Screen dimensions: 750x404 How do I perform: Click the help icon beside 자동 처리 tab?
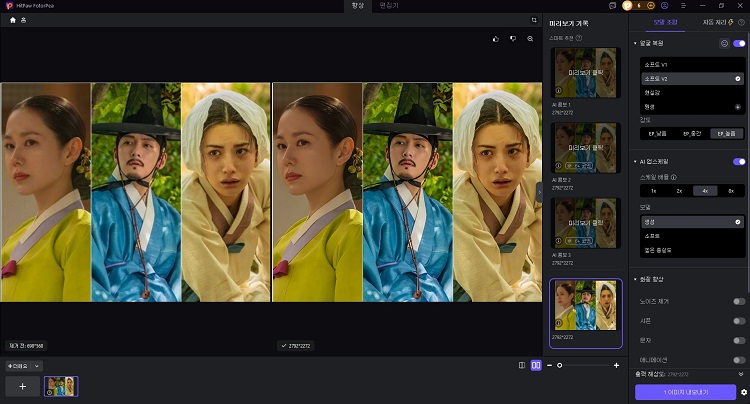[741, 22]
